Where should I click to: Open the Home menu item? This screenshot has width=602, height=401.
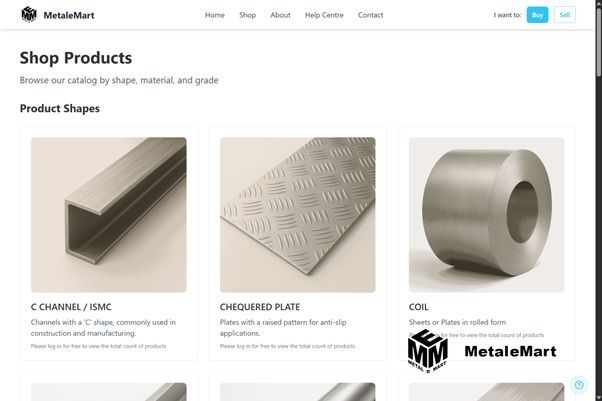pos(215,15)
